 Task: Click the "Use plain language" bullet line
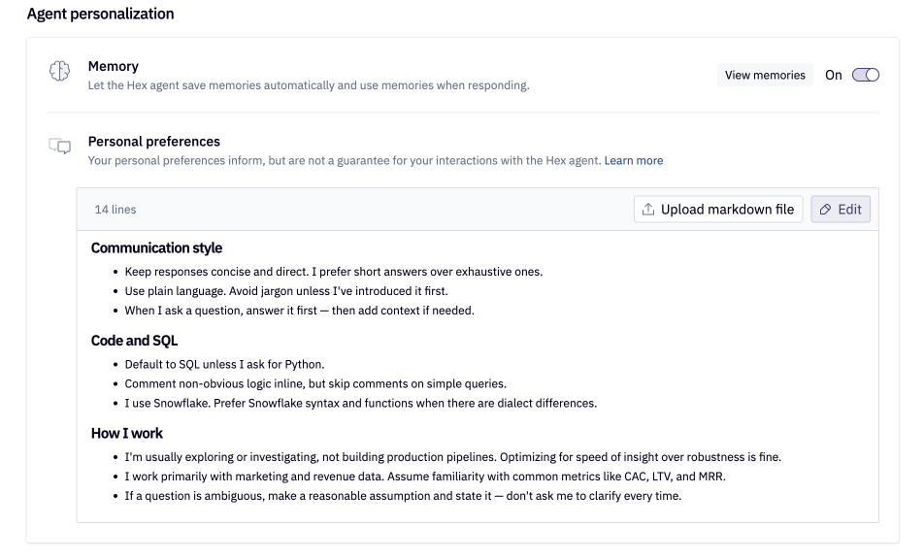pyautogui.click(x=286, y=291)
